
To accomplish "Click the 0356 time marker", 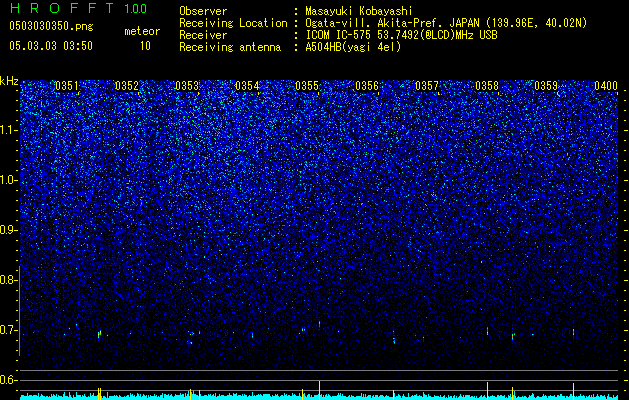I will [x=367, y=86].
